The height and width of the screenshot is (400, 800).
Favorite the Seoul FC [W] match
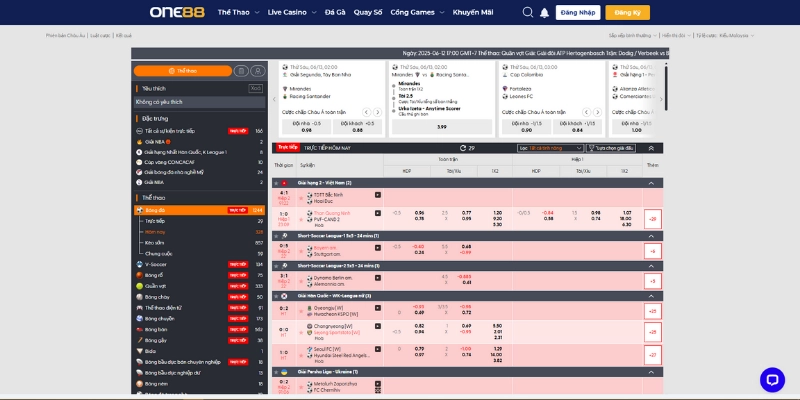click(301, 356)
